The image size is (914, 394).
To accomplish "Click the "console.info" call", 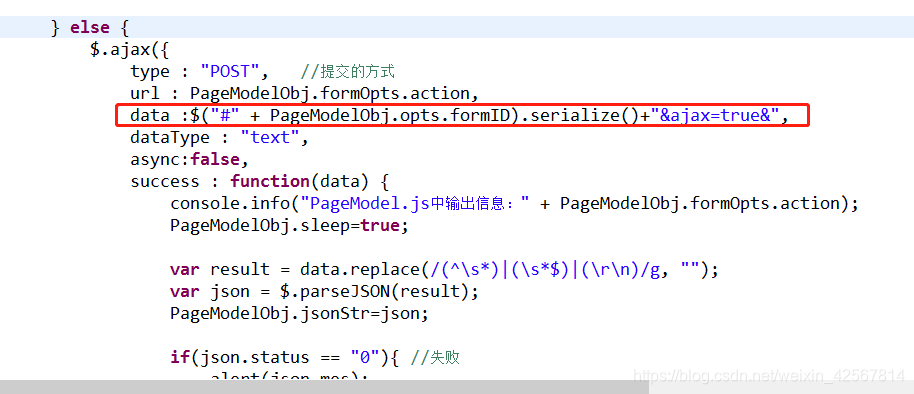I will pyautogui.click(x=230, y=203).
